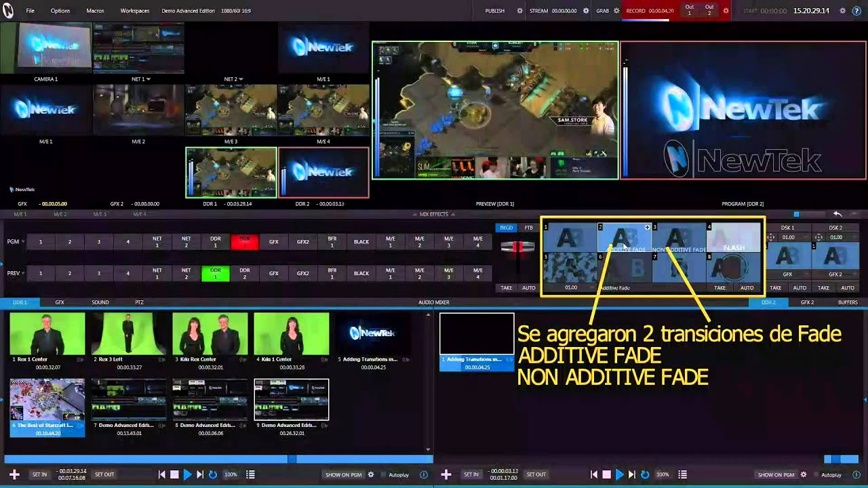Open the Options menu
Image resolution: width=868 pixels, height=488 pixels.
coord(60,11)
